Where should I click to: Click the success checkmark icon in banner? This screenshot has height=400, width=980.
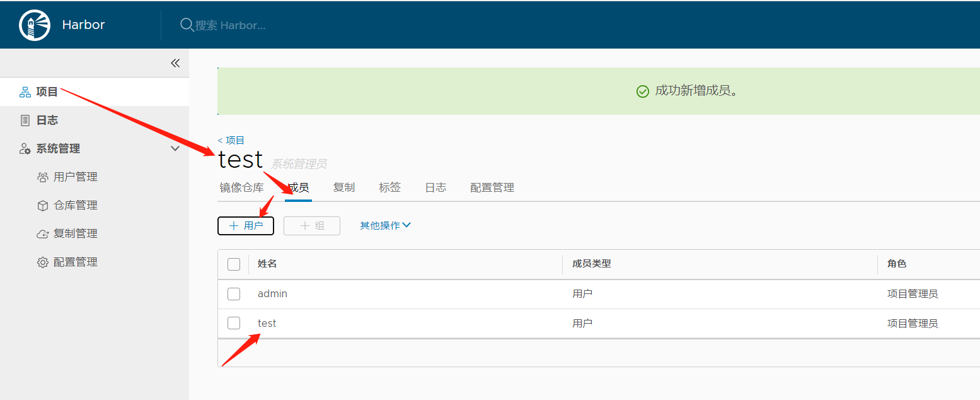643,91
